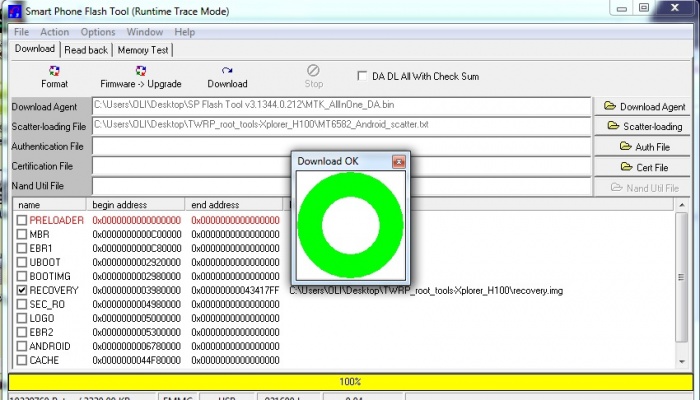The image size is (700, 400).
Task: Select RECOVERY begin address 0x0000000003980000
Action: 137,291
